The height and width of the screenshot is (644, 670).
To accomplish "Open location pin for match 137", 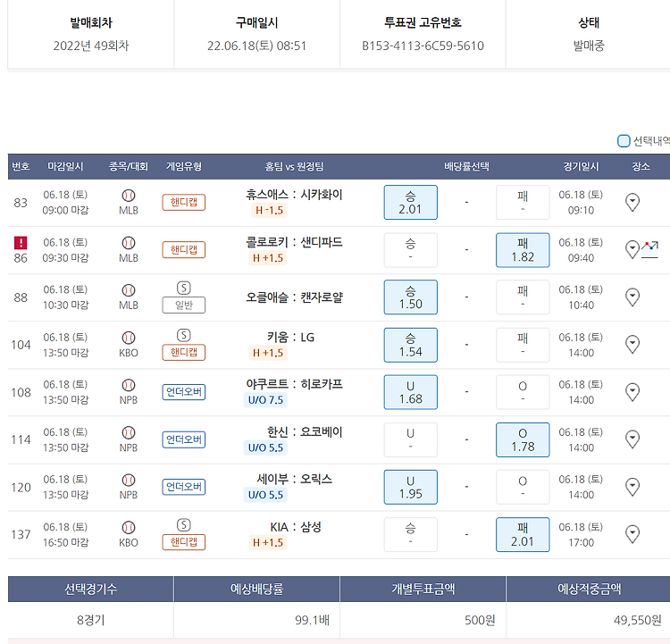I will pyautogui.click(x=632, y=534).
